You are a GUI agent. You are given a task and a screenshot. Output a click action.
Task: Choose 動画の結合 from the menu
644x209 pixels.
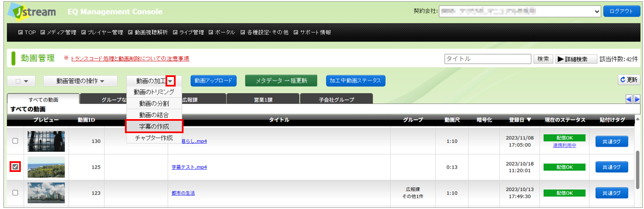pos(154,115)
